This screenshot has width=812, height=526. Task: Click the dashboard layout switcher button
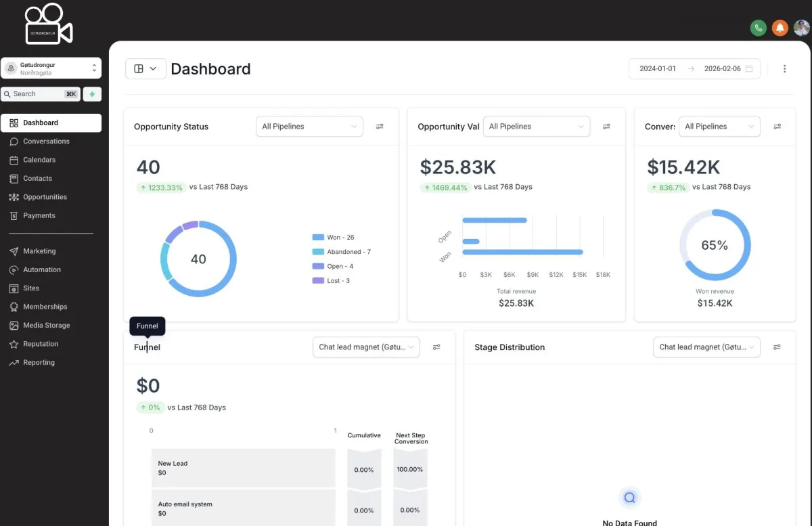145,68
